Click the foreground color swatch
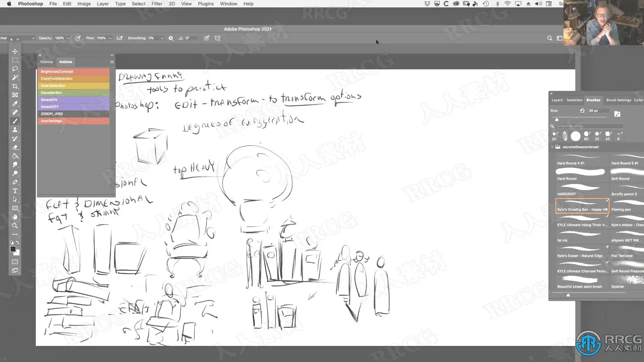Image resolution: width=644 pixels, height=362 pixels. 13,249
